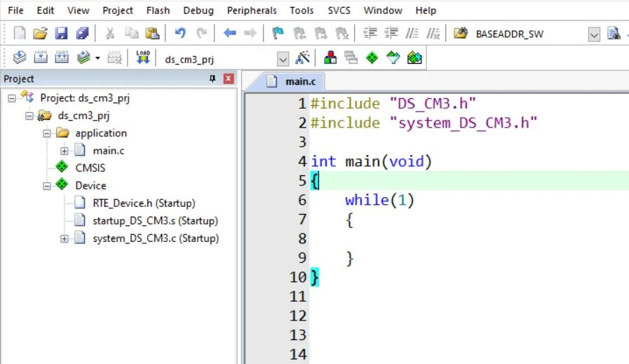Open the Manage Project Items blocks icon
The width and height of the screenshot is (629, 364).
click(x=330, y=58)
